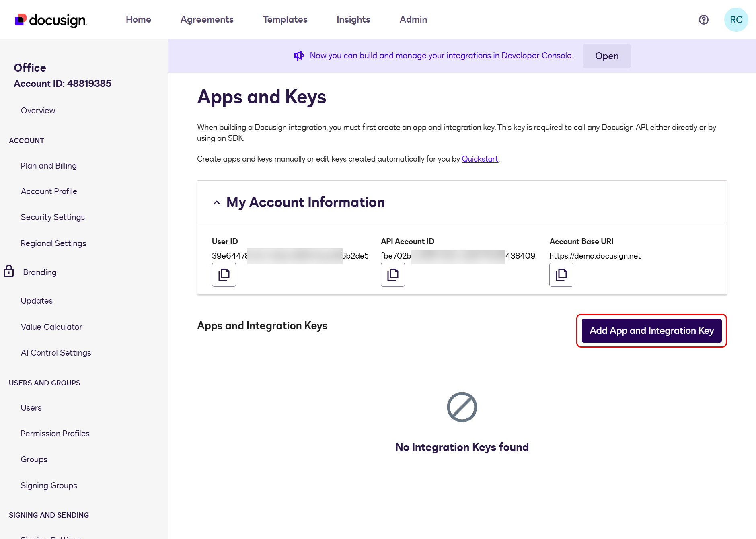Follow the Quickstart link

point(480,159)
